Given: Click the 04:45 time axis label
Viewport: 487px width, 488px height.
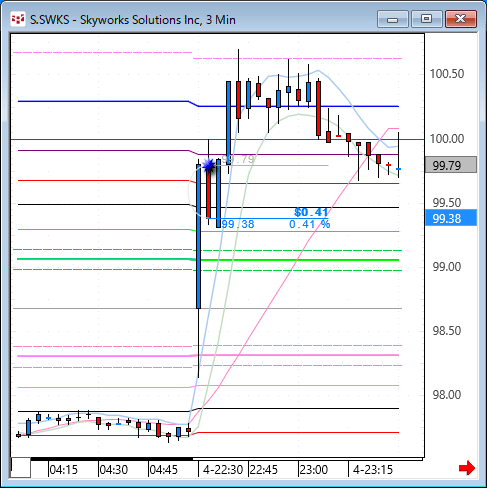Looking at the screenshot, I should pos(164,470).
